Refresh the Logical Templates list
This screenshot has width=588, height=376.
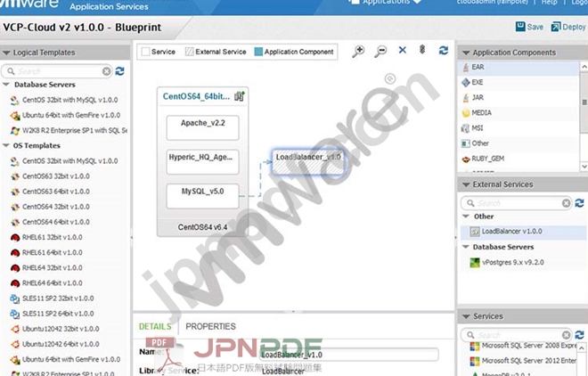119,71
